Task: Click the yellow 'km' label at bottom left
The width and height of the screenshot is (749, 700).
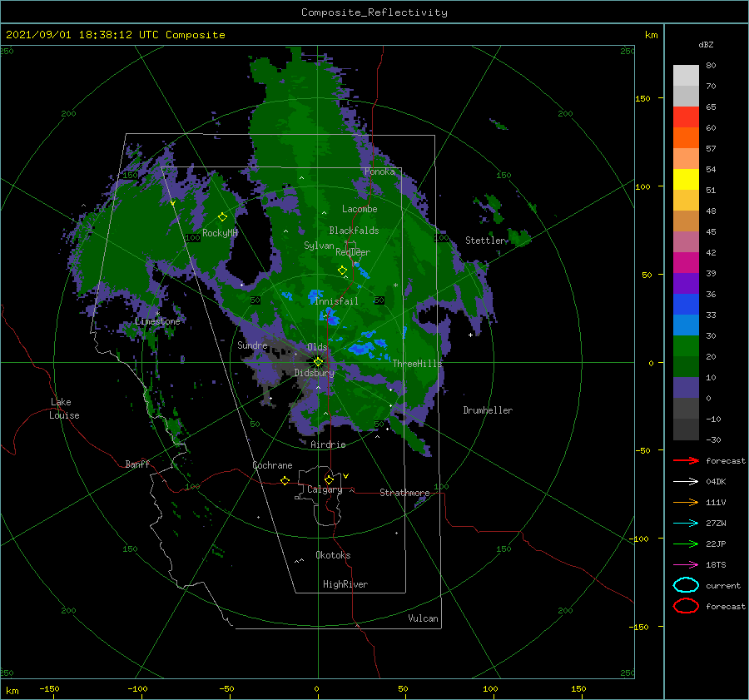Action: pyautogui.click(x=12, y=691)
